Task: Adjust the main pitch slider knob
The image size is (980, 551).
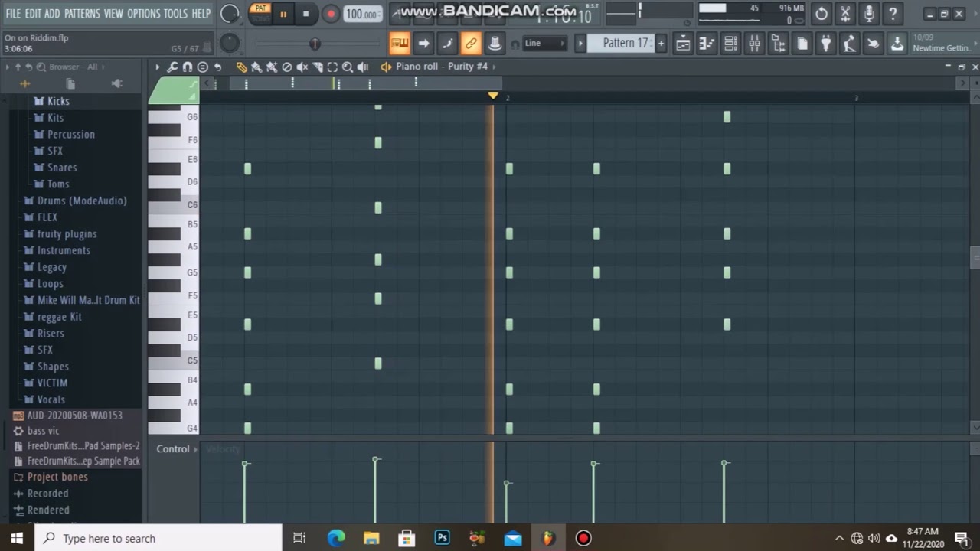Action: tap(315, 44)
